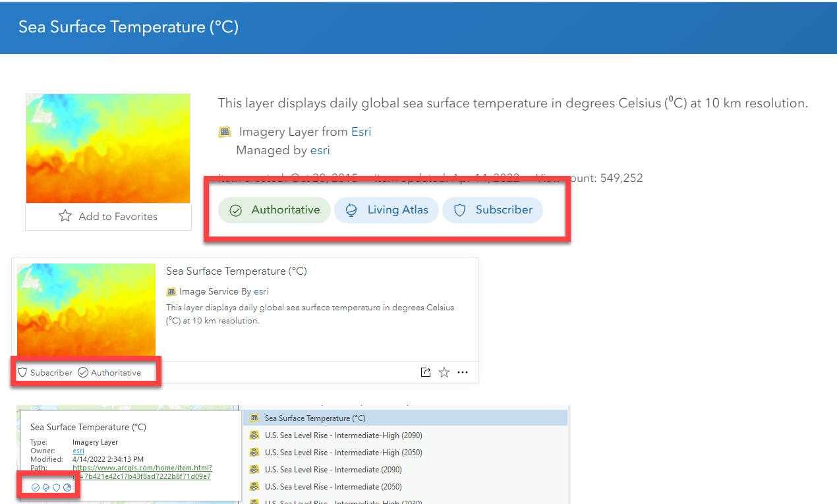Click the Imagery Layer type icon beside Esri
Image resolution: width=837 pixels, height=504 pixels.
(225, 132)
